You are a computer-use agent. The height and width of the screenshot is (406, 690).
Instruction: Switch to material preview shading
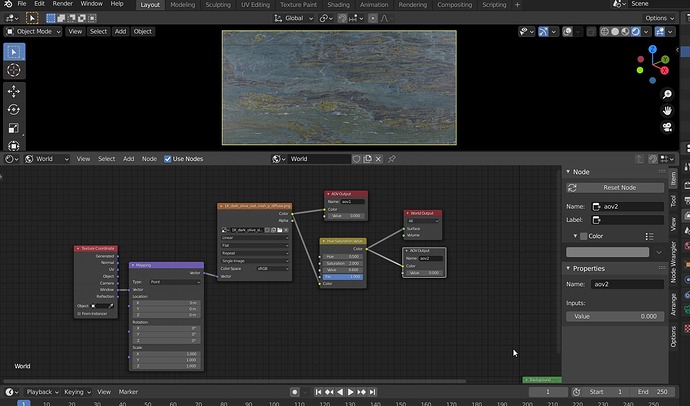[x=625, y=32]
